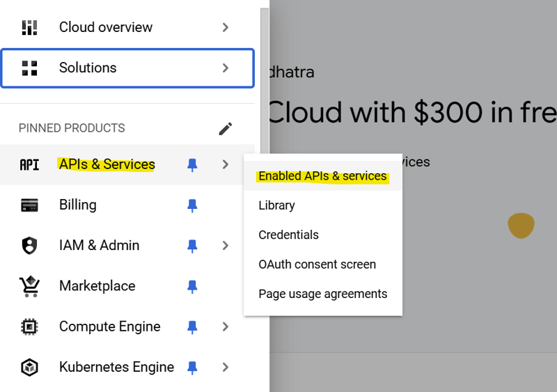The width and height of the screenshot is (557, 392).
Task: Open Enabled APIs & services in the submenu
Action: point(323,176)
